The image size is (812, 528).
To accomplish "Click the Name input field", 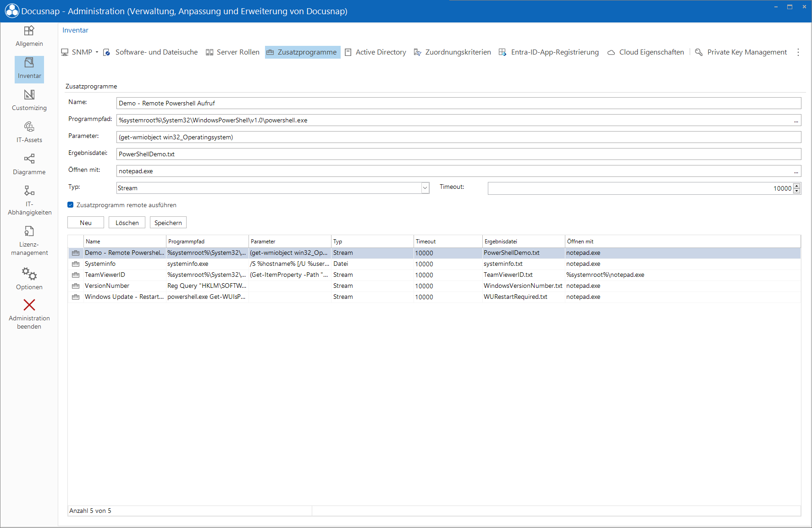I will [x=459, y=103].
